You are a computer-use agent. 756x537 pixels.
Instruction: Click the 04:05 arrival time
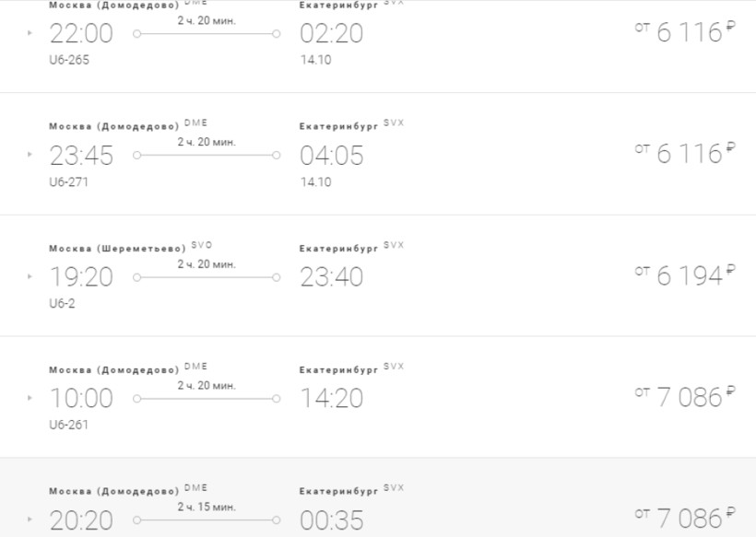(x=332, y=156)
